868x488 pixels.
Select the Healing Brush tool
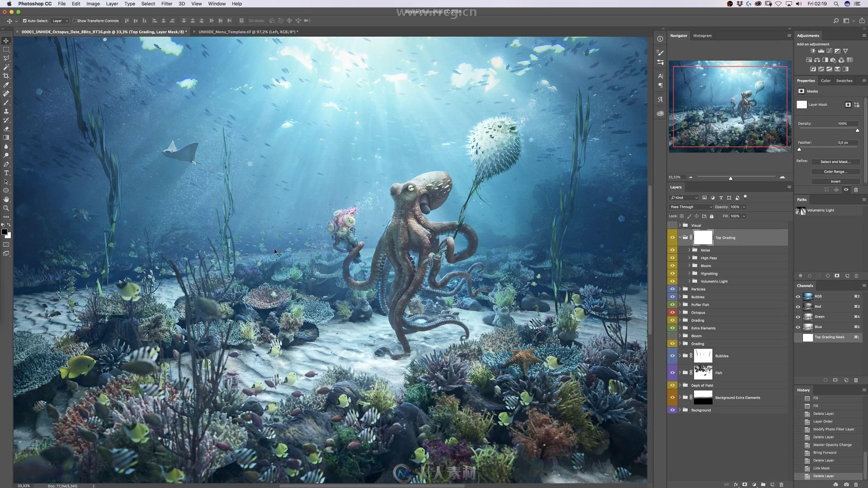click(6, 94)
